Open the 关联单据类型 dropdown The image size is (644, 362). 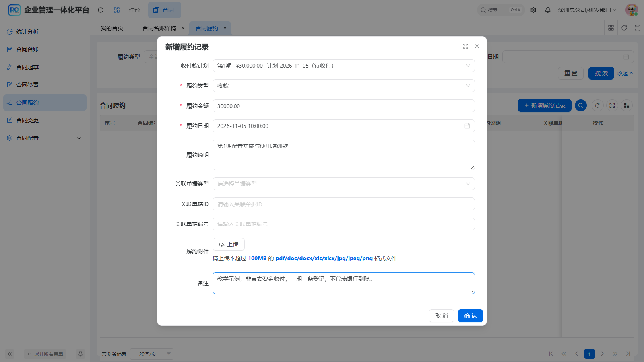[x=343, y=184]
